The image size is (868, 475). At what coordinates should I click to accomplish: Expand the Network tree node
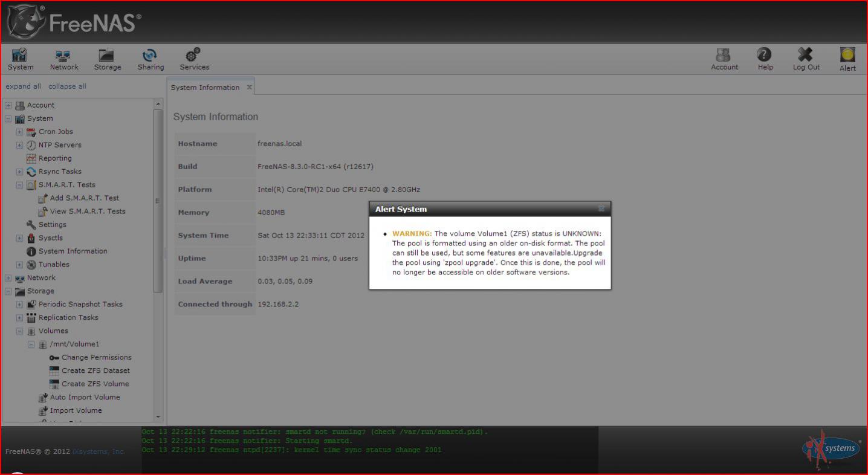(x=8, y=278)
